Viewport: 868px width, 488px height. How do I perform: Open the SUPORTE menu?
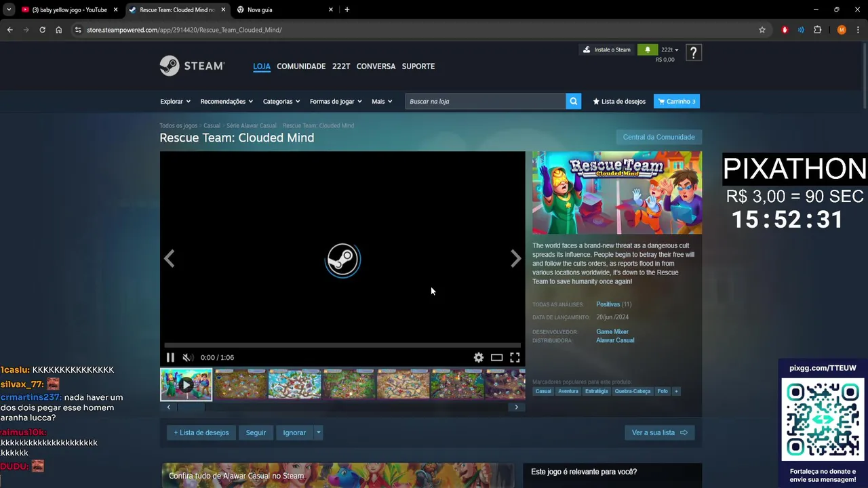(418, 66)
